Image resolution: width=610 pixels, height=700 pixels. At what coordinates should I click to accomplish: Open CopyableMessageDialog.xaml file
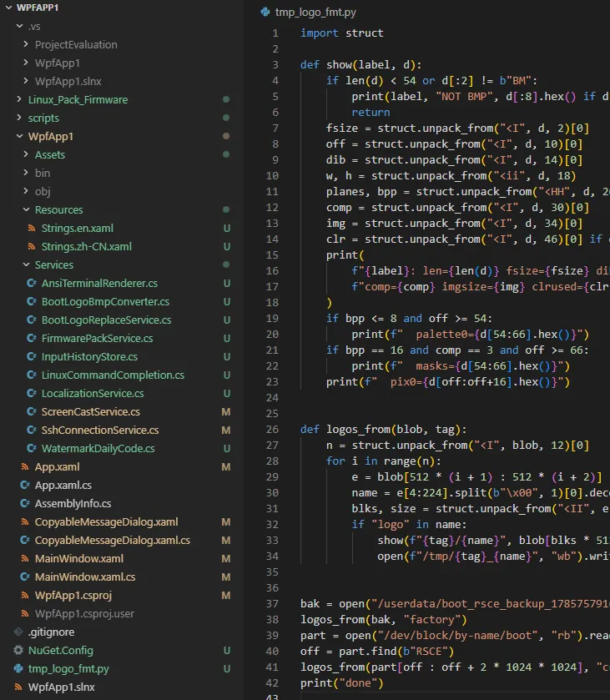tap(106, 522)
